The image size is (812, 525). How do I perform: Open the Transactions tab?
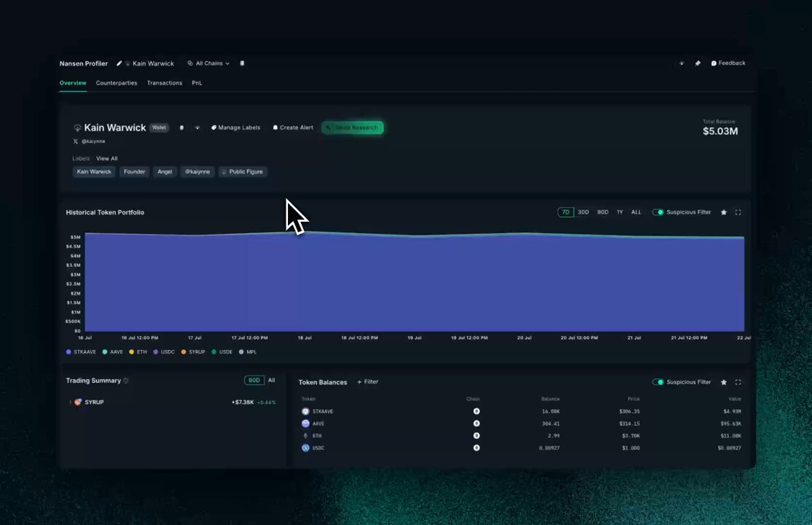tap(165, 83)
